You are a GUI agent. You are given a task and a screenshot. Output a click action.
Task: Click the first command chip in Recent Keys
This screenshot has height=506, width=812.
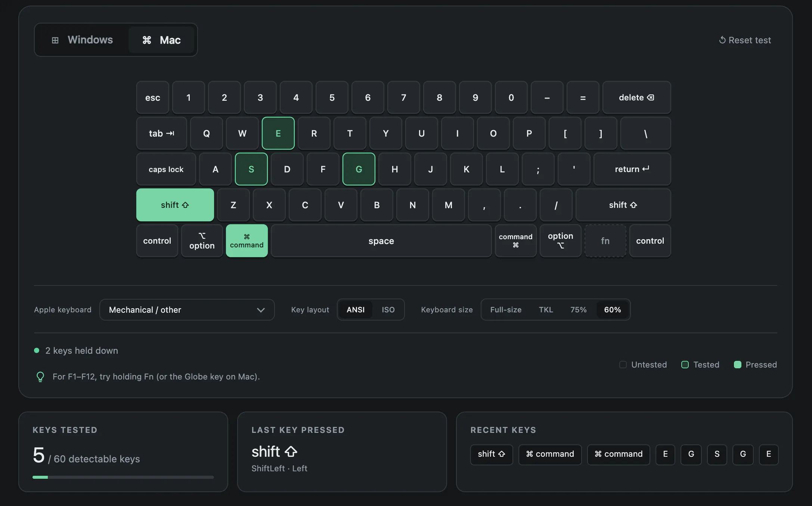(x=550, y=454)
